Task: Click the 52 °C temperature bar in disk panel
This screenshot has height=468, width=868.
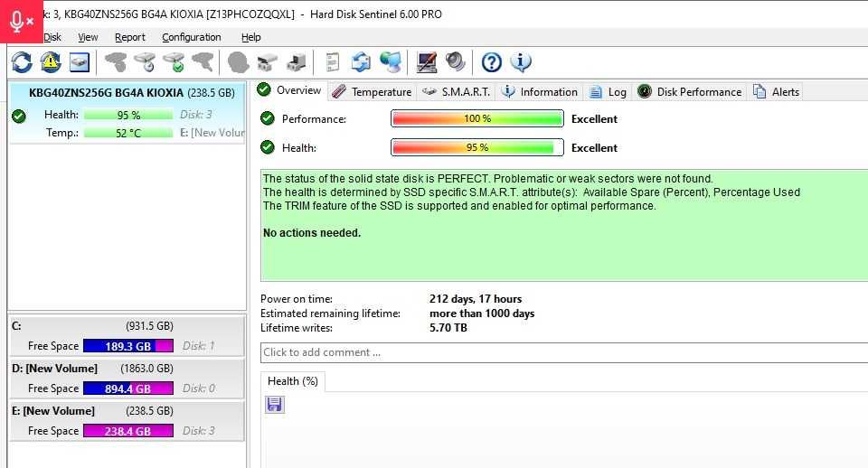Action: coord(128,133)
